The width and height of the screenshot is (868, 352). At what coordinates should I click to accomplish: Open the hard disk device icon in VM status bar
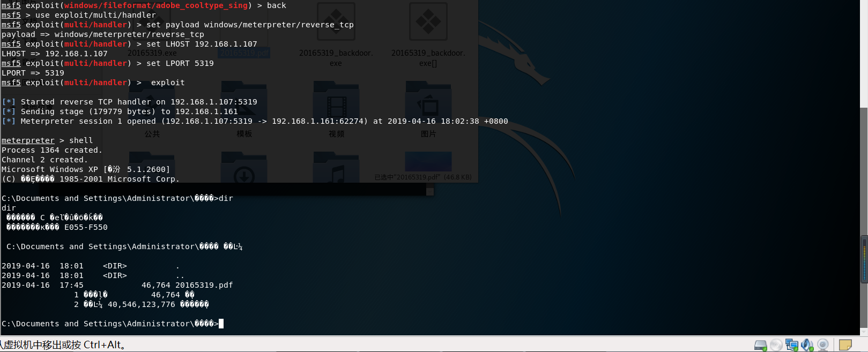(x=760, y=345)
